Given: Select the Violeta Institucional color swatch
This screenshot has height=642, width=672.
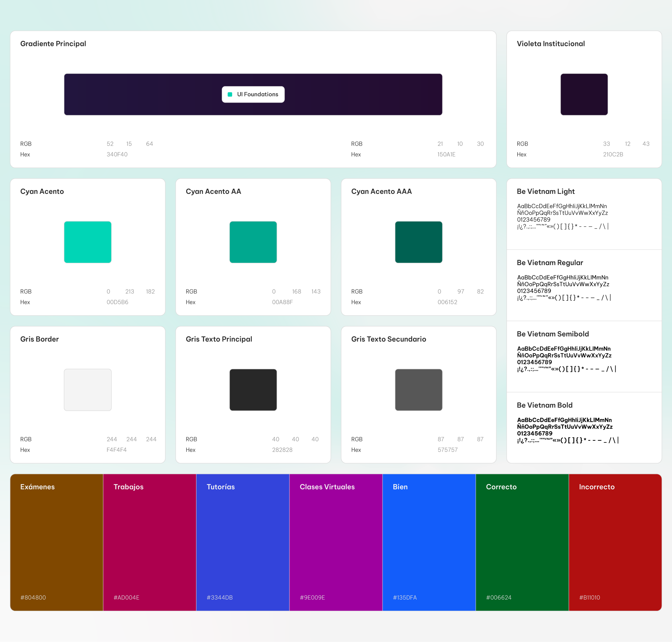Looking at the screenshot, I should [584, 95].
